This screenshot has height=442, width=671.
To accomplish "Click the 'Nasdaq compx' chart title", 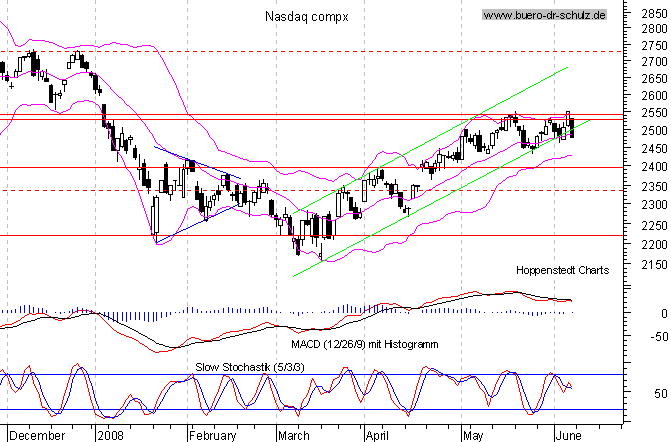I will pyautogui.click(x=306, y=17).
